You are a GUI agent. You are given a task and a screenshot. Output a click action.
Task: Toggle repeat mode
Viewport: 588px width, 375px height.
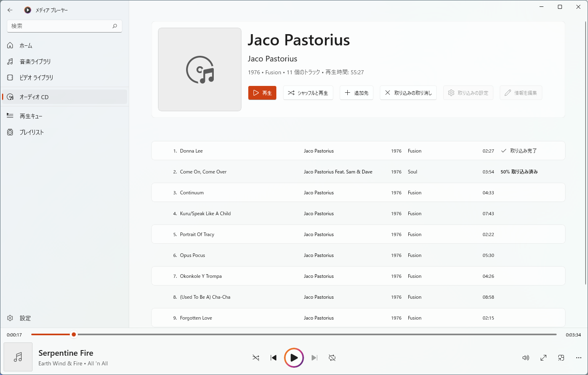pos(332,358)
